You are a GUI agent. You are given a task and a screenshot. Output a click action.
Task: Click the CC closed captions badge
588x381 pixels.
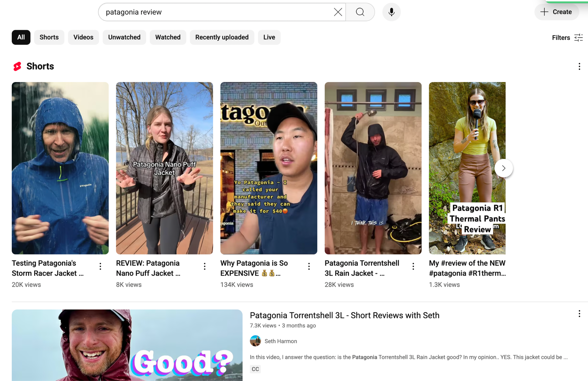255,369
